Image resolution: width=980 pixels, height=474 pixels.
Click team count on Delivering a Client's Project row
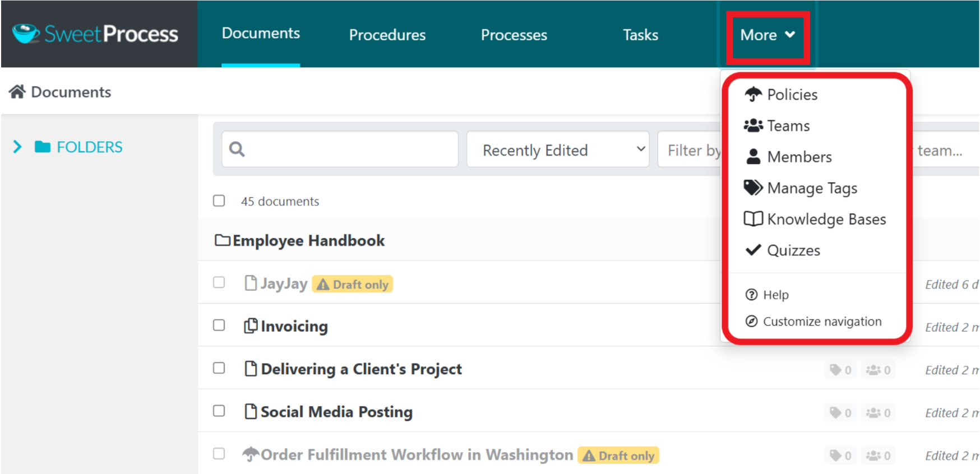(x=878, y=370)
